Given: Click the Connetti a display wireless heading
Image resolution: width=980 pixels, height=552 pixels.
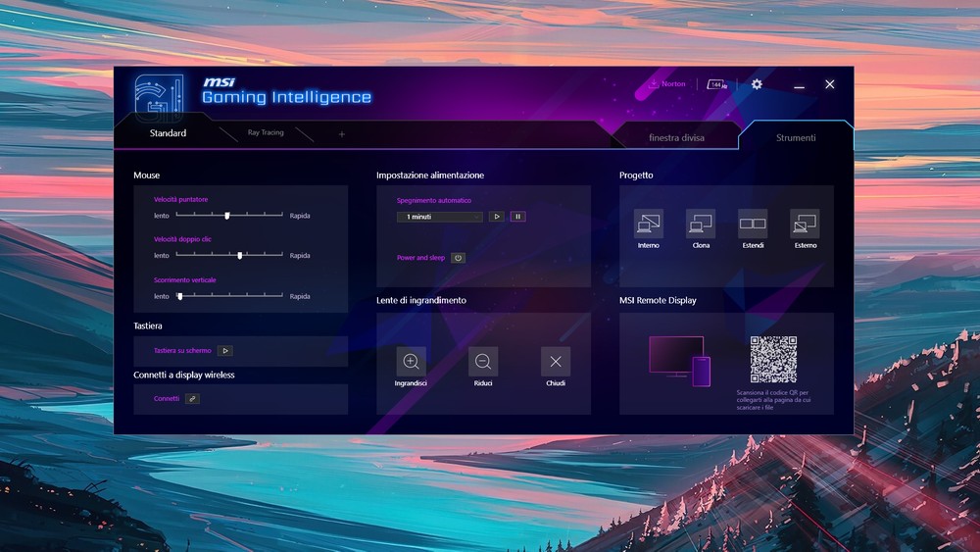Looking at the screenshot, I should tap(184, 375).
